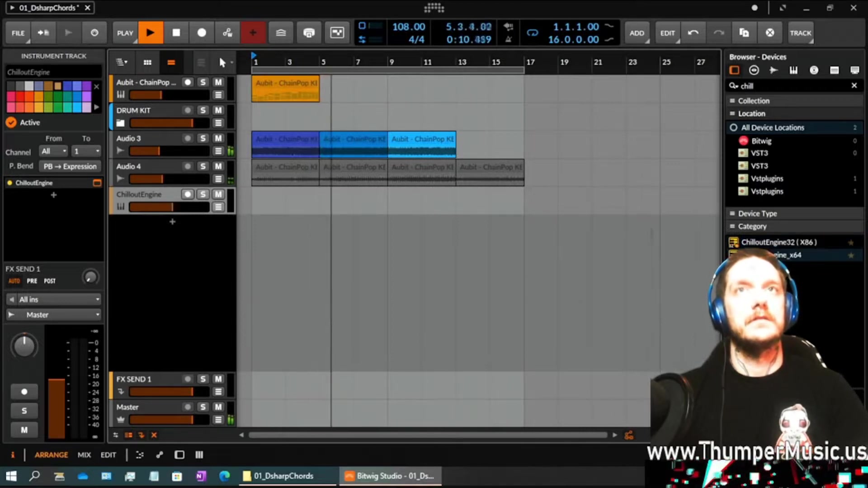Solo the DRUM KIT track
The width and height of the screenshot is (868, 488).
point(203,110)
